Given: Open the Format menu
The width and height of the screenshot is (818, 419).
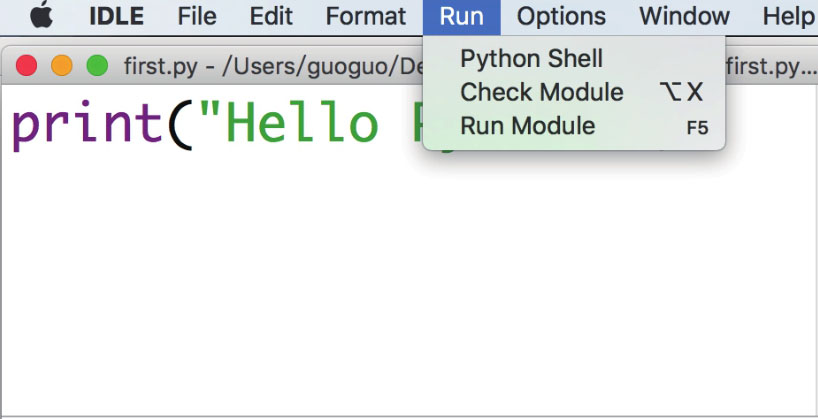Looking at the screenshot, I should [366, 16].
